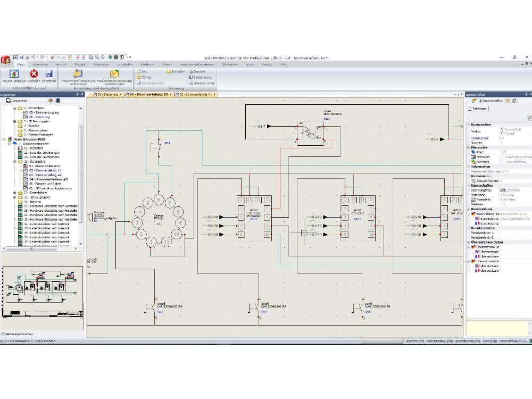Select the Manuell mode radio button

pos(502,134)
